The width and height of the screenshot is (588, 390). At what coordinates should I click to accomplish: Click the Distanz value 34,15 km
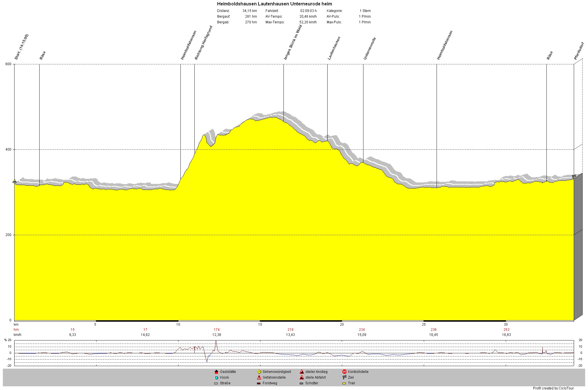250,11
